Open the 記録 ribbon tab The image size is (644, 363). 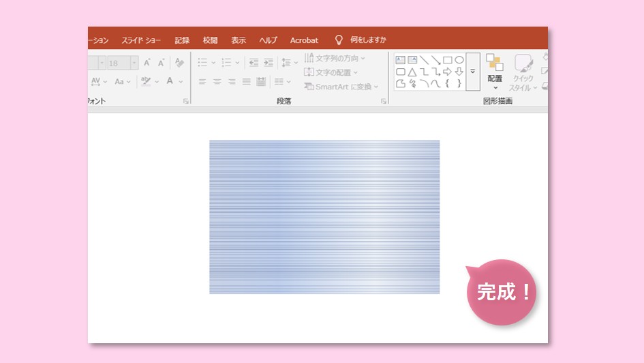182,40
